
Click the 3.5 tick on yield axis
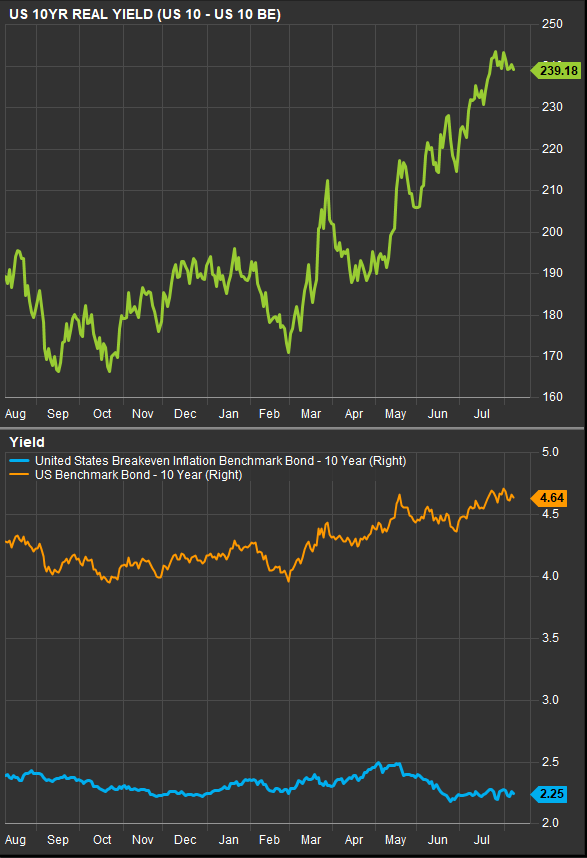[x=550, y=638]
